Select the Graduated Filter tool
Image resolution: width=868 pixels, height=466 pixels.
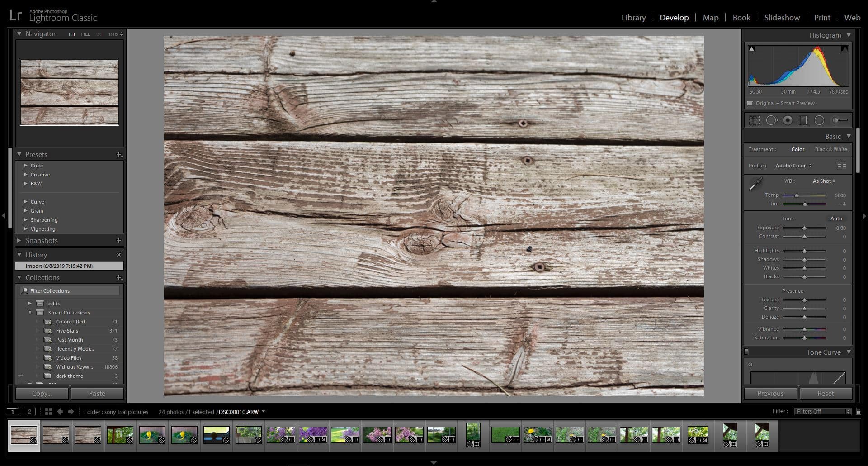tap(803, 120)
